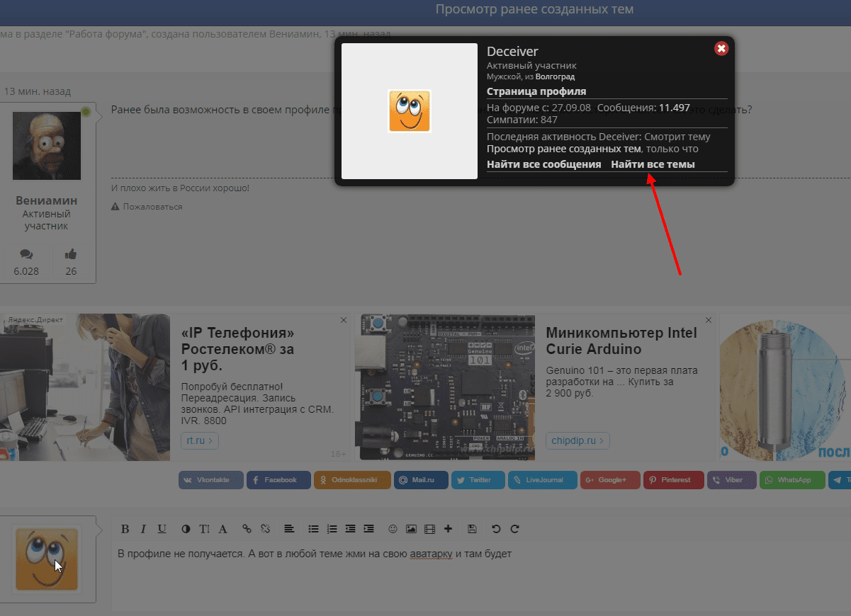Image resolution: width=851 pixels, height=616 pixels.
Task: Open 'Страница профиля' in the popup
Action: pyautogui.click(x=536, y=91)
